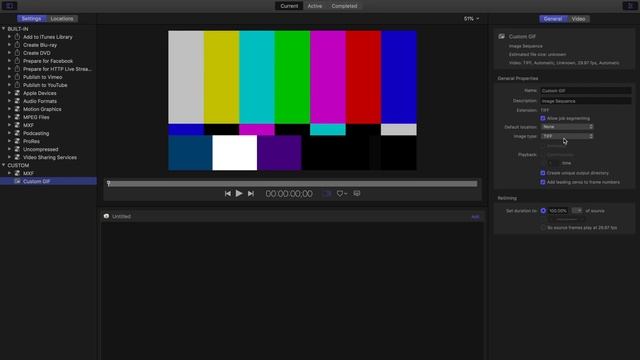Click the Custom GIF setting icon in sidebar
This screenshot has height=360, width=640.
coord(17,181)
